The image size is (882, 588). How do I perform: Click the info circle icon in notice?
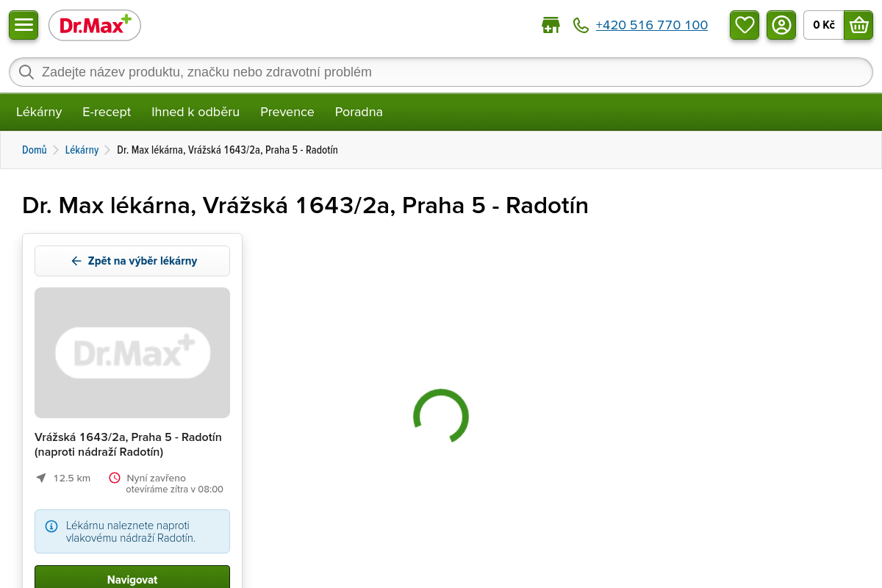coord(51,526)
